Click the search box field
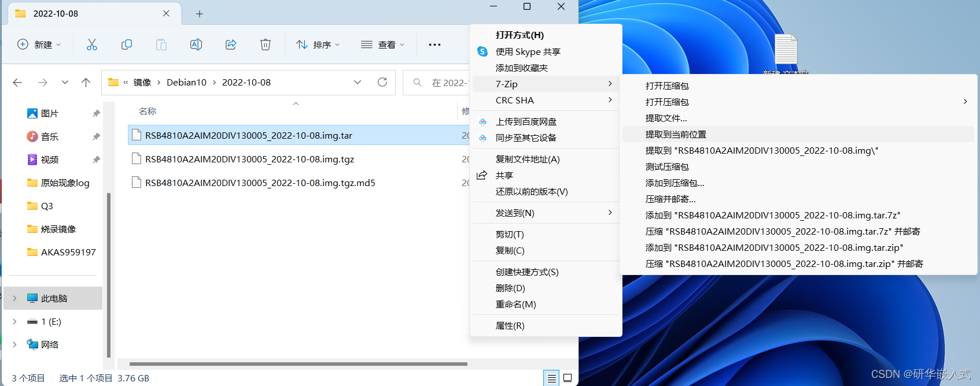 click(x=437, y=83)
